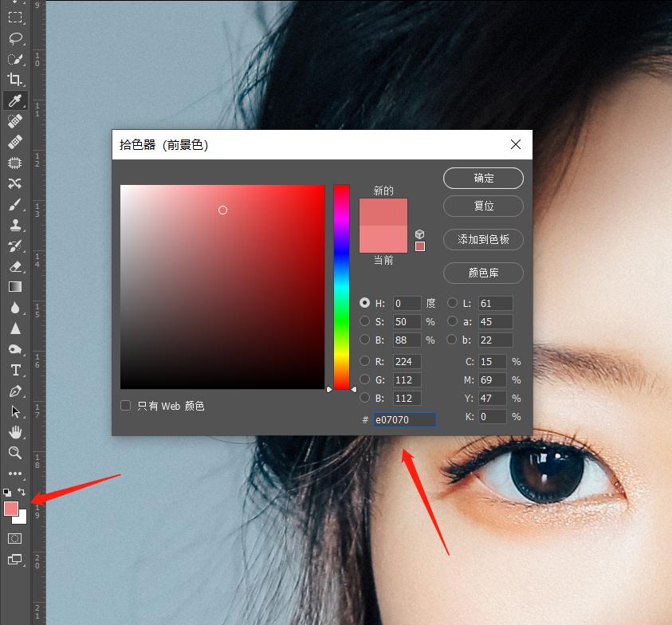Select the Eraser tool
672x625 pixels.
point(15,266)
